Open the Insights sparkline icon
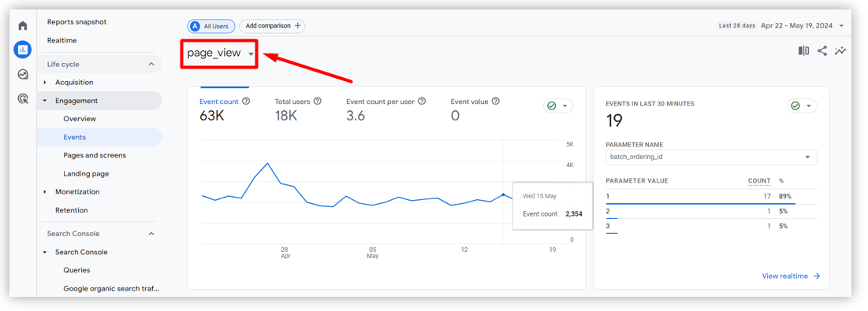This screenshot has height=311, width=868. [x=840, y=51]
